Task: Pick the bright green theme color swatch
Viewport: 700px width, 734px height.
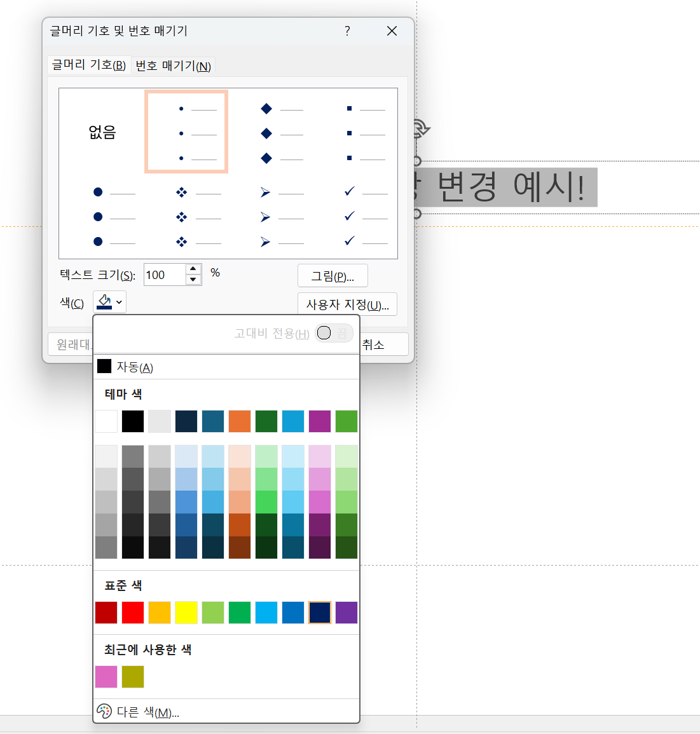Action: click(x=347, y=421)
